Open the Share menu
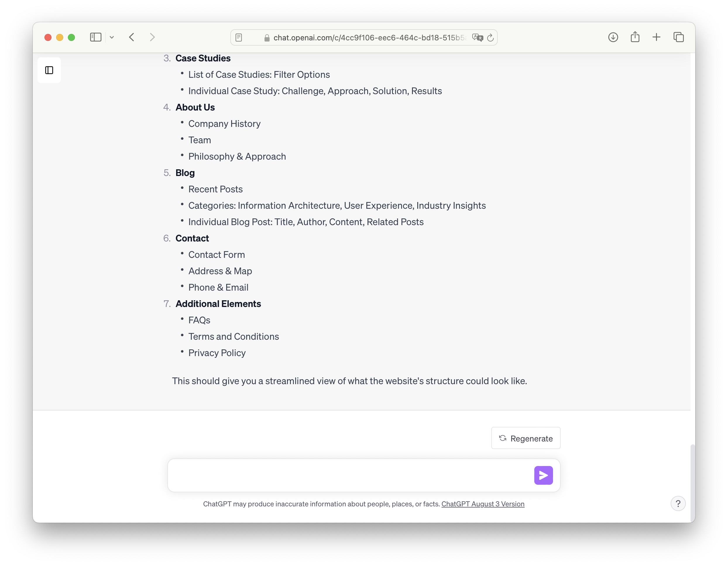 [x=635, y=37]
